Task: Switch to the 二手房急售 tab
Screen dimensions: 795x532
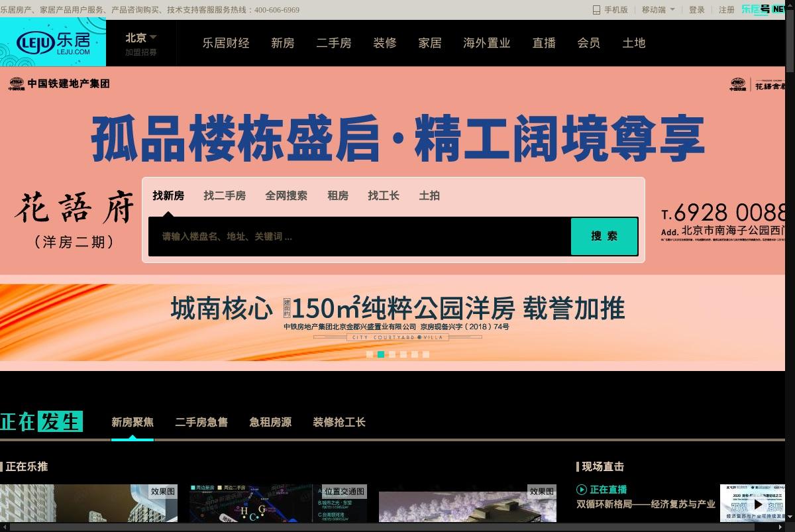Action: (x=201, y=422)
